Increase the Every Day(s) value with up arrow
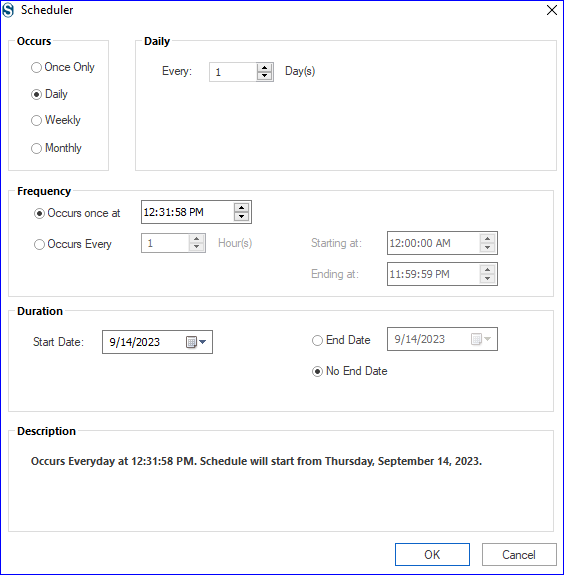564x575 pixels. pos(264,68)
